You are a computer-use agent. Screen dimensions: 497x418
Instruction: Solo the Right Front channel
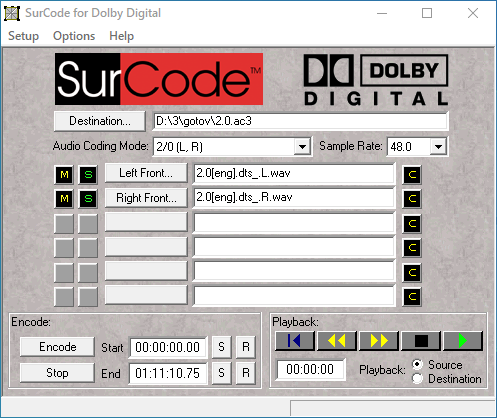pos(88,199)
